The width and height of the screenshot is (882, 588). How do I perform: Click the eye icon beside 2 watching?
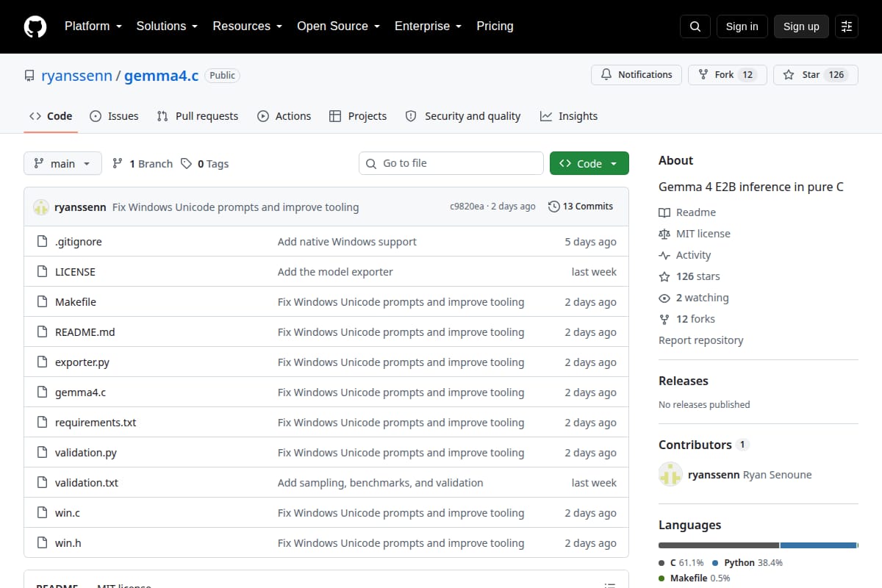[664, 298]
